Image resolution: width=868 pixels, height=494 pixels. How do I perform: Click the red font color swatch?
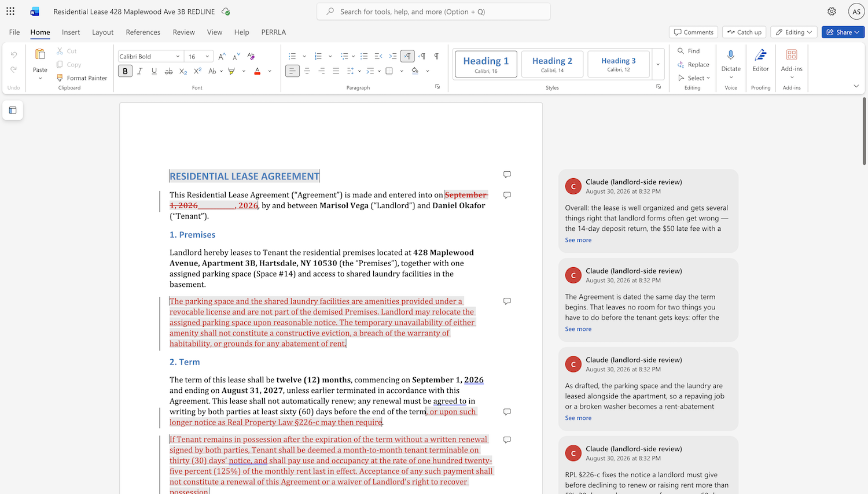(257, 71)
